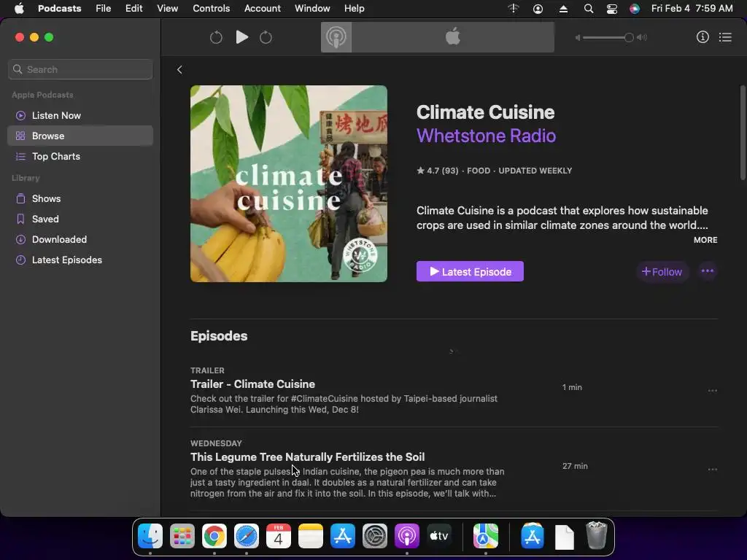
Task: Open Calendar from the Dock
Action: 278,536
